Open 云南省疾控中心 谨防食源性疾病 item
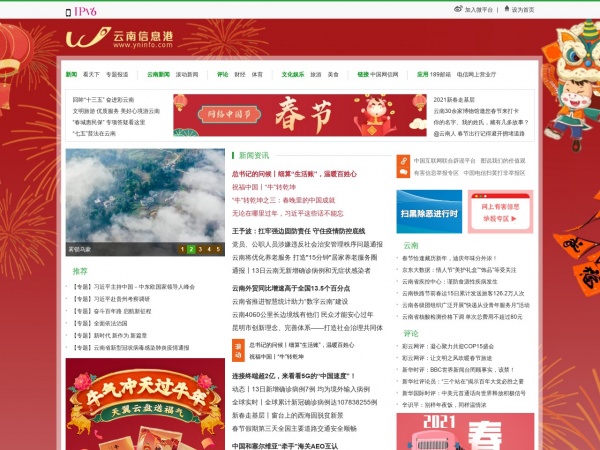 point(450,282)
